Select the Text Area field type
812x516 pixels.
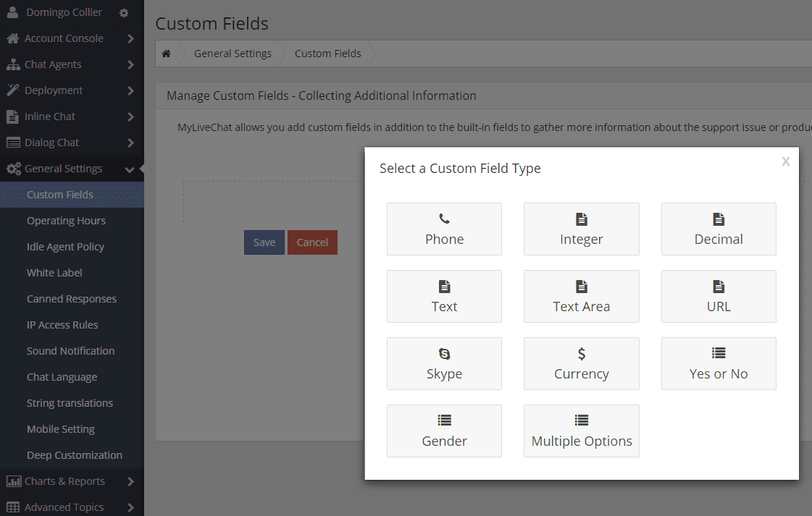pyautogui.click(x=581, y=296)
